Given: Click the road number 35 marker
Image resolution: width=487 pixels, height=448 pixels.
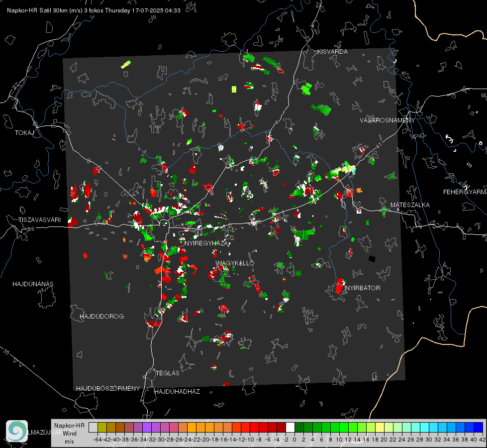Looking at the screenshot, I should 6,352.
